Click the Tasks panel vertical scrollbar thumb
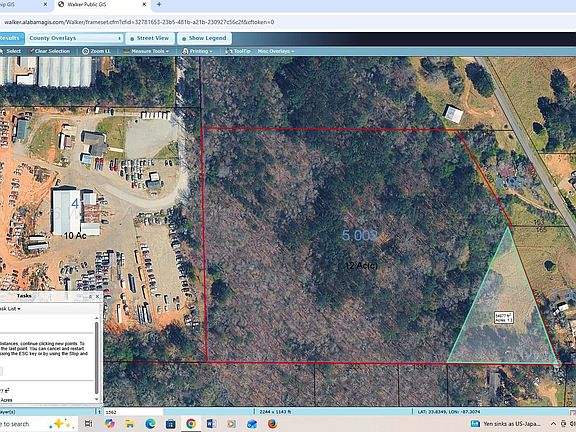This screenshot has width=576, height=432. point(97,357)
